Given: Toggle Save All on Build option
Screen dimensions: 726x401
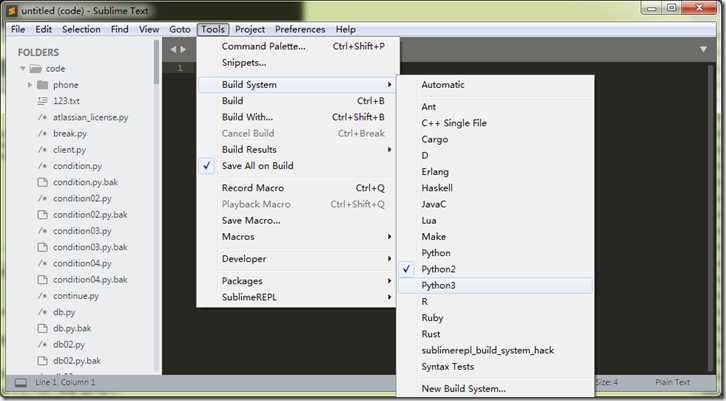Looking at the screenshot, I should click(296, 166).
